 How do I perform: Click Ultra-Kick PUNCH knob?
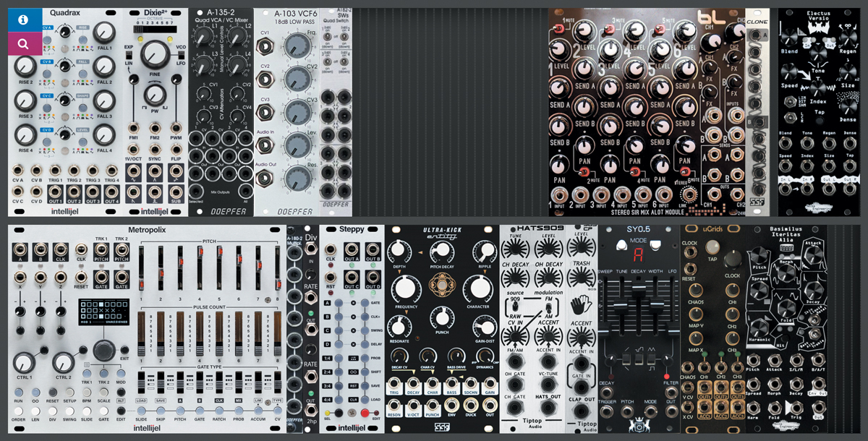443,317
